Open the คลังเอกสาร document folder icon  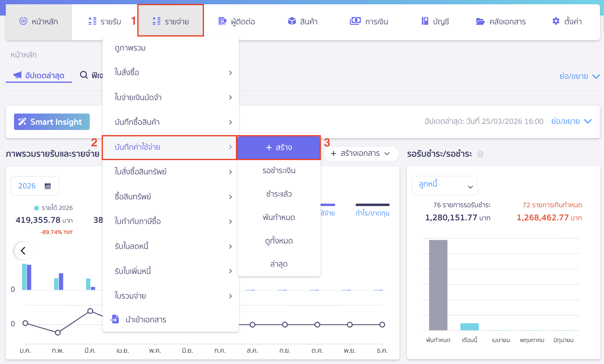click(480, 21)
